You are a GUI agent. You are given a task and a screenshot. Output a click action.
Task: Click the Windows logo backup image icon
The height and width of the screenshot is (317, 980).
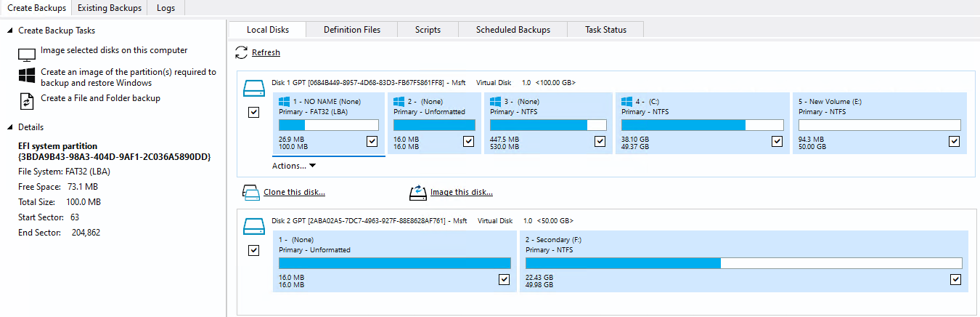pos(27,76)
